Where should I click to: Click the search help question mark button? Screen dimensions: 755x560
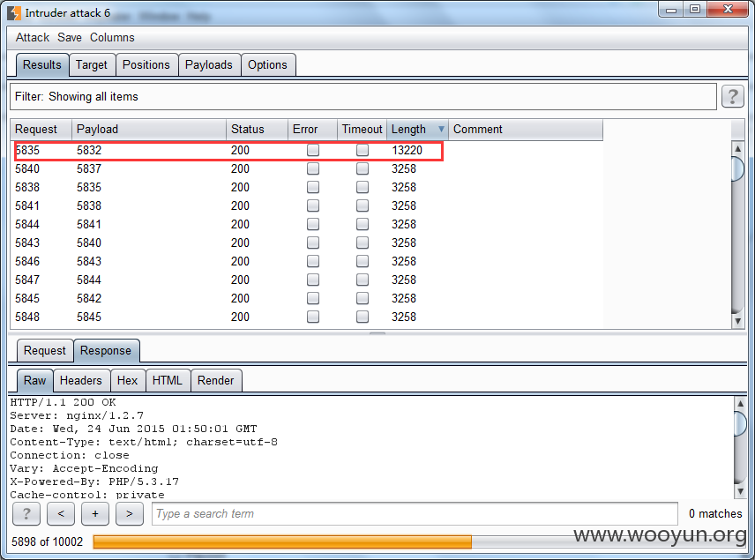coord(26,514)
